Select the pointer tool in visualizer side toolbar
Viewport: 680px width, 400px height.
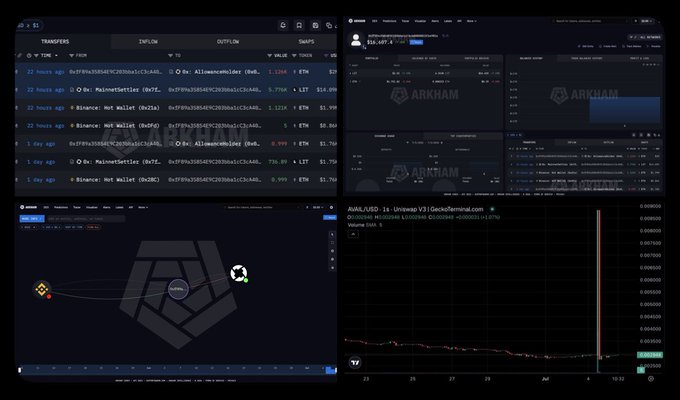point(332,235)
